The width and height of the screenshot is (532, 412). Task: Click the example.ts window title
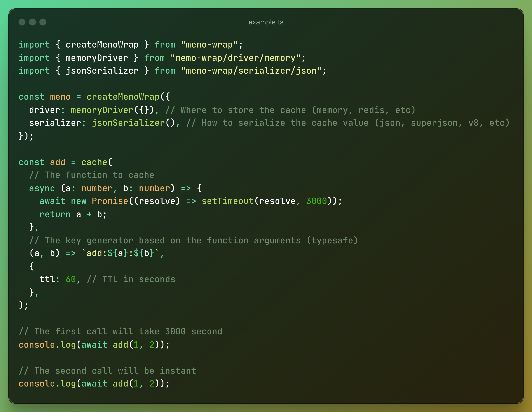pyautogui.click(x=266, y=22)
